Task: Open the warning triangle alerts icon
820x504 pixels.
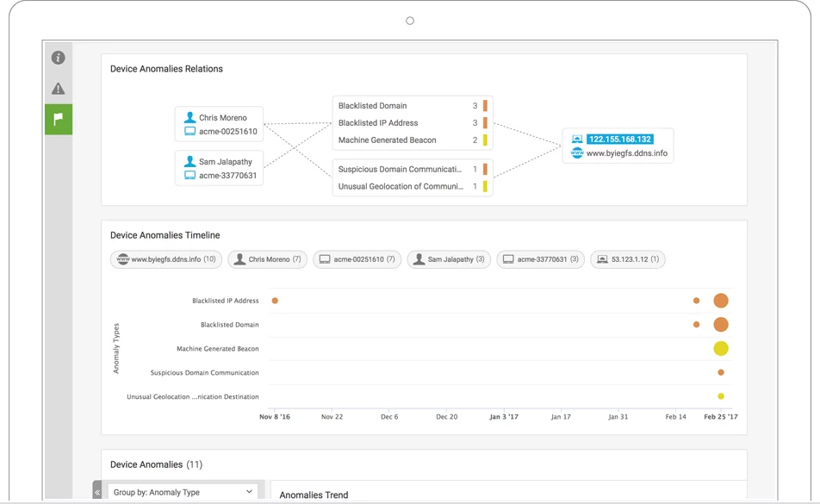Action: pyautogui.click(x=58, y=89)
